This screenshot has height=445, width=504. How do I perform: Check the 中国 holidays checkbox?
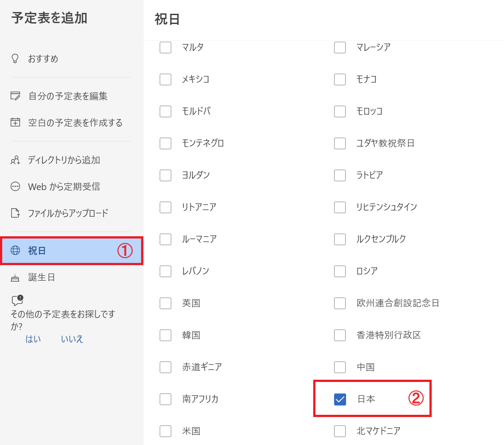tap(340, 367)
